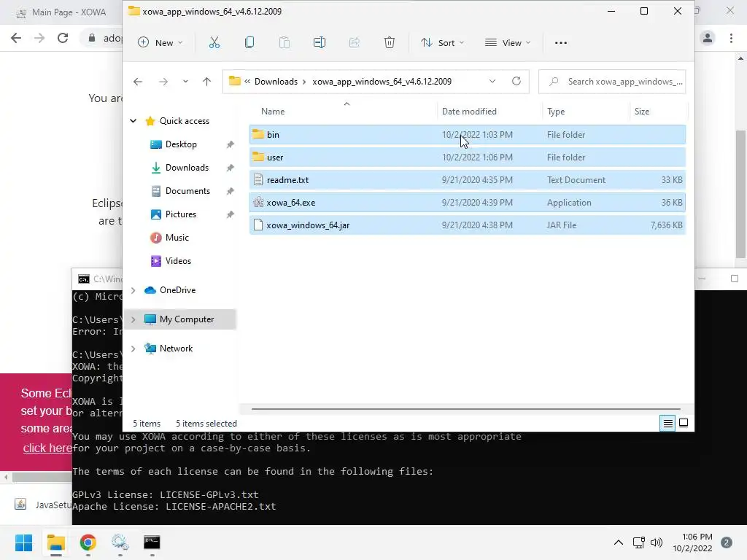Viewport: 747px width, 560px height.
Task: Show hidden system tray icons
Action: [x=619, y=542]
